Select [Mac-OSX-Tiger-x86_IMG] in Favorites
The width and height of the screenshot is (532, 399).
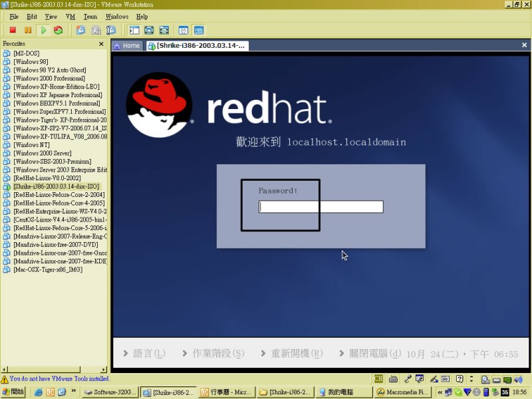click(47, 269)
